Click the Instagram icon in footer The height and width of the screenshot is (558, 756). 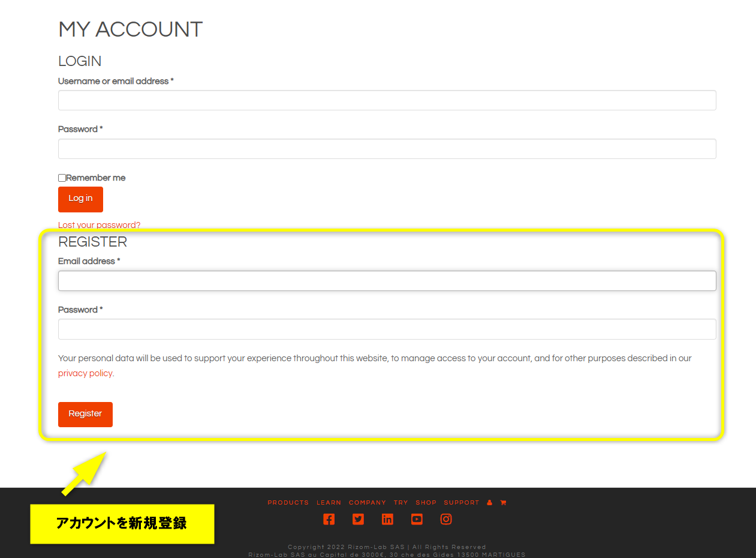tap(446, 520)
